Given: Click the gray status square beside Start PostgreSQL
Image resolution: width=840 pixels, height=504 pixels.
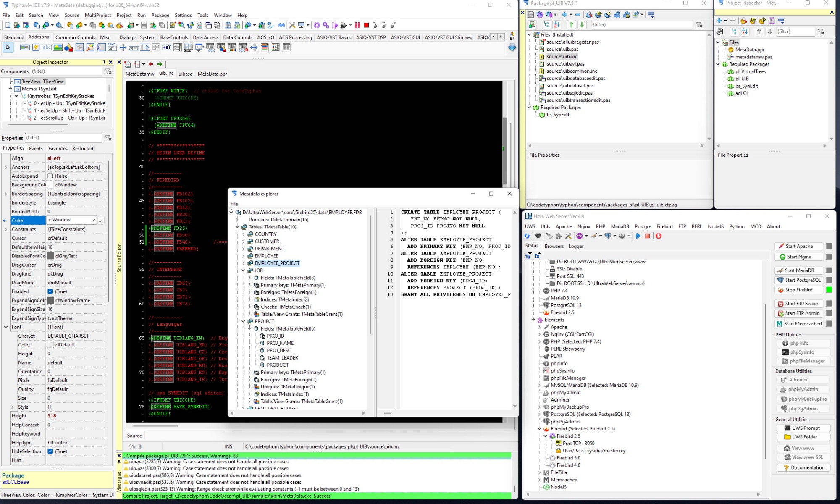Looking at the screenshot, I should [829, 280].
